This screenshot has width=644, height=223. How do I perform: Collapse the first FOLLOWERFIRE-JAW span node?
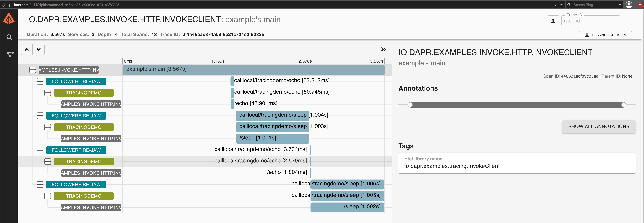point(40,81)
